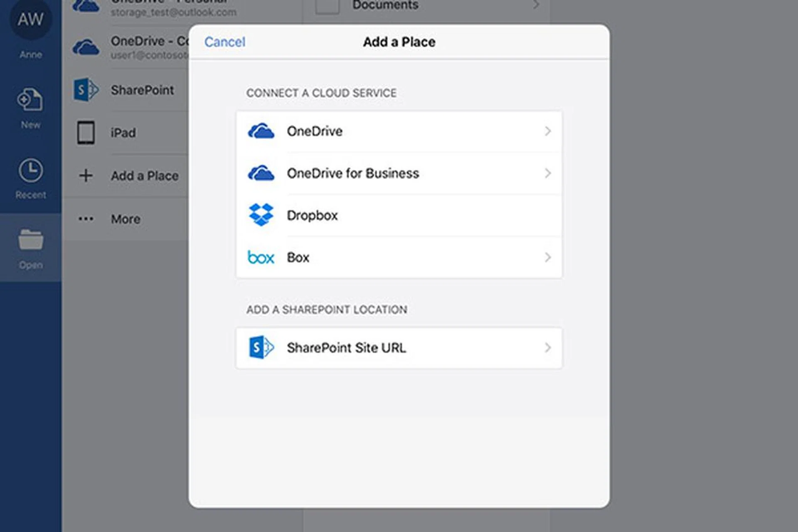Click the AW account avatar
The height and width of the screenshot is (532, 798).
[x=30, y=20]
